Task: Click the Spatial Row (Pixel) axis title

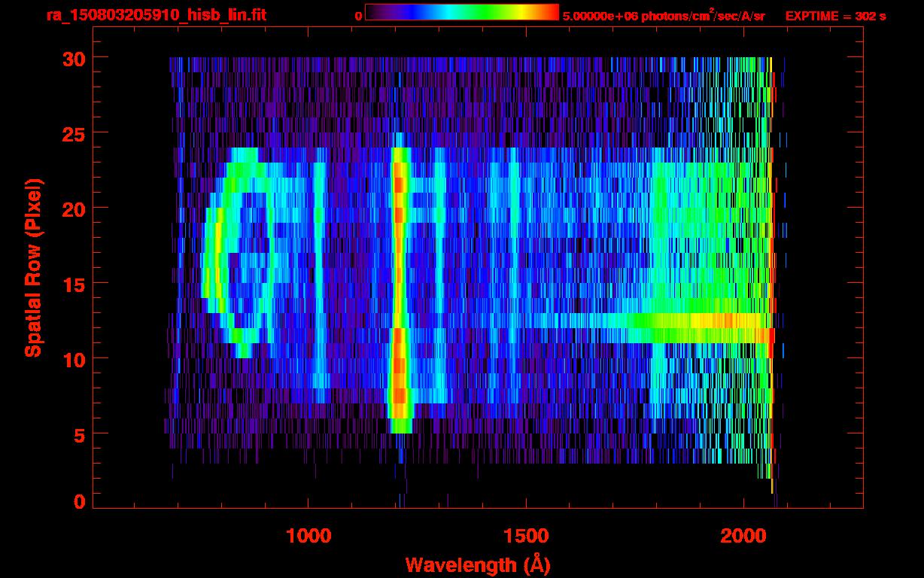Action: (x=33, y=268)
